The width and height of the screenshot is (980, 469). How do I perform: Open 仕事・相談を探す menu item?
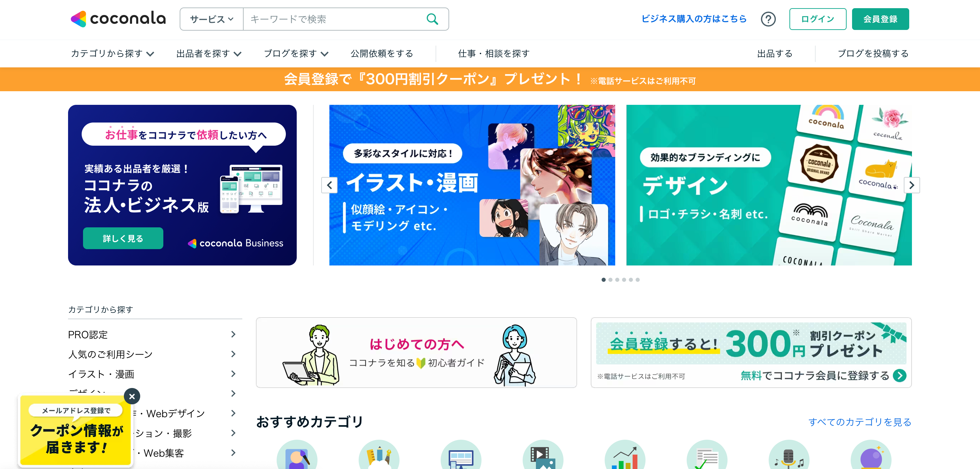pyautogui.click(x=494, y=54)
